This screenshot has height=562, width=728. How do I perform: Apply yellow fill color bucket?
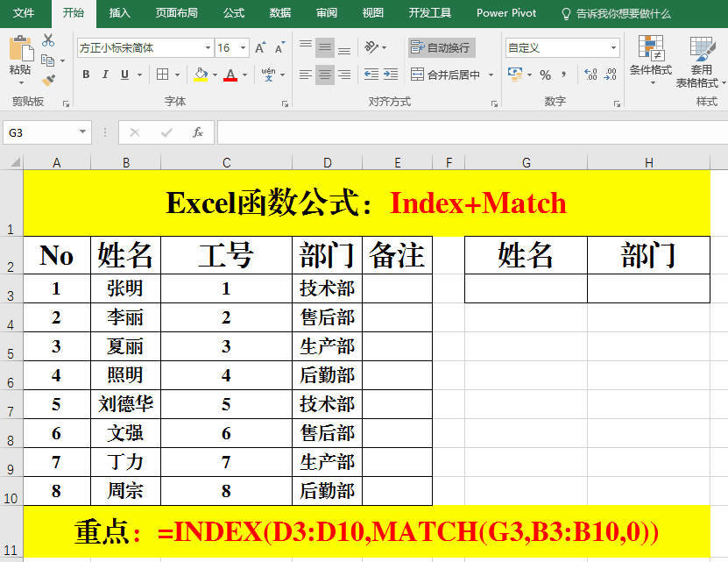[x=201, y=75]
